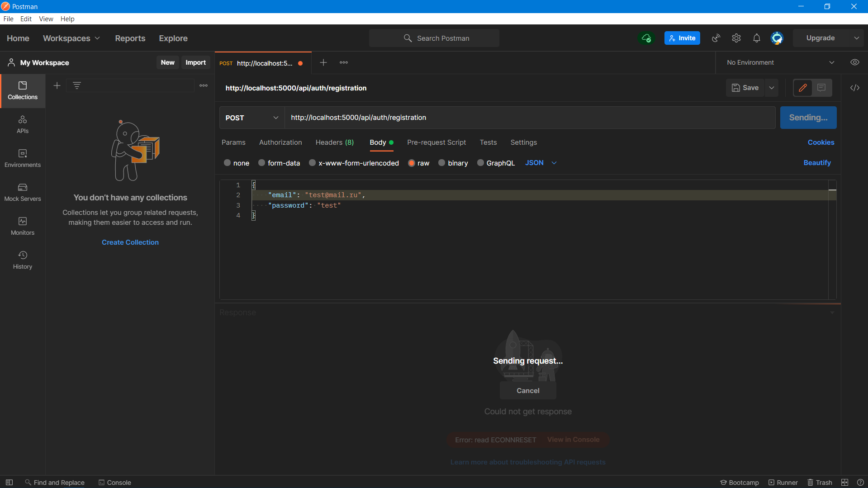Open the APIs sidebar panel

click(23, 125)
